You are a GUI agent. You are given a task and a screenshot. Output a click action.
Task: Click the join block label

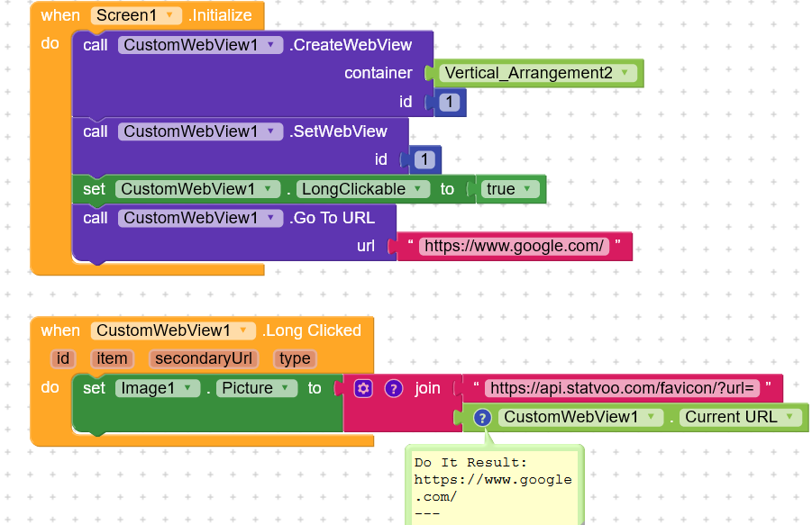click(x=427, y=388)
